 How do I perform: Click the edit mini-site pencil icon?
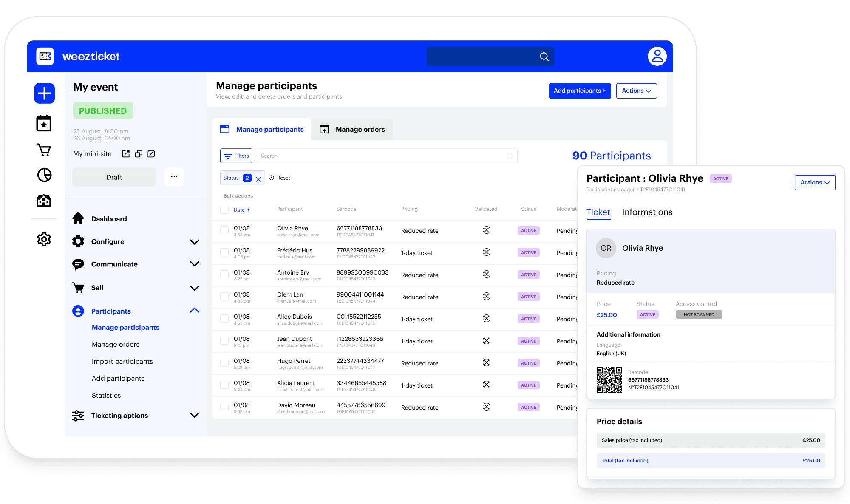coord(151,154)
